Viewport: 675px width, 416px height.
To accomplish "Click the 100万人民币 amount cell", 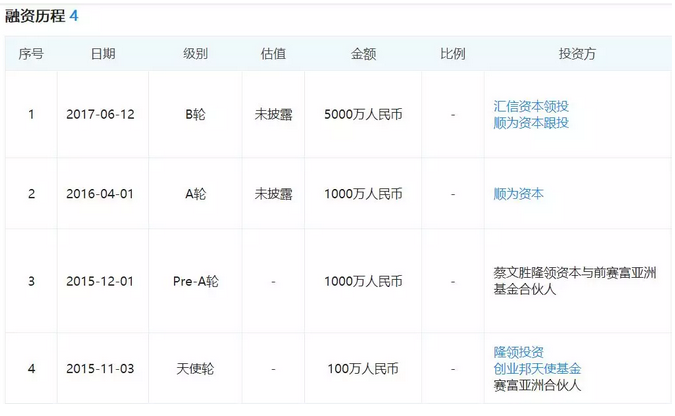I will coord(363,369).
